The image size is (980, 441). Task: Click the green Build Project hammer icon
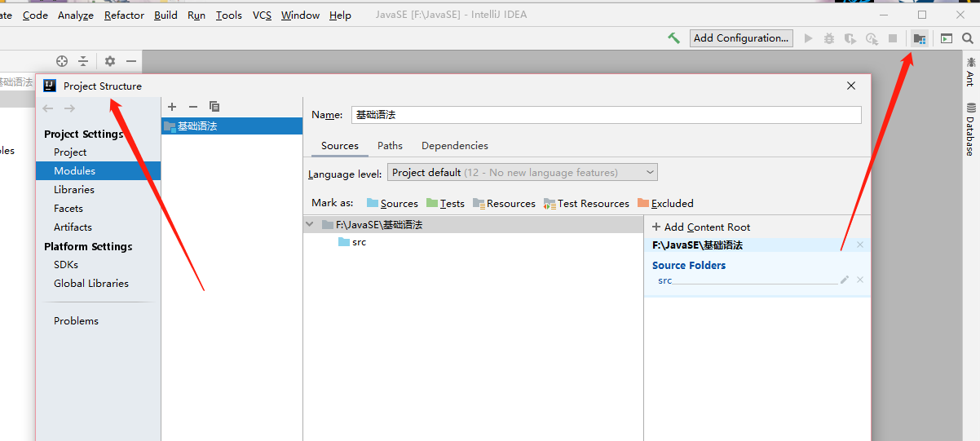coord(673,38)
